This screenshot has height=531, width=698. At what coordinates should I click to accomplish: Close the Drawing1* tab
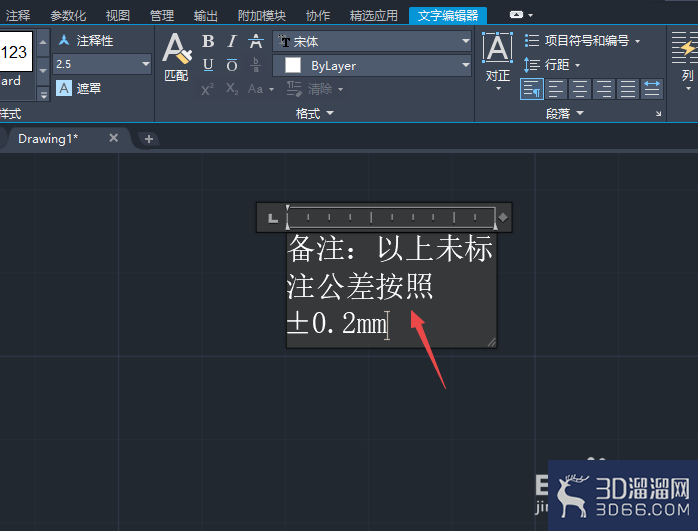click(x=114, y=138)
